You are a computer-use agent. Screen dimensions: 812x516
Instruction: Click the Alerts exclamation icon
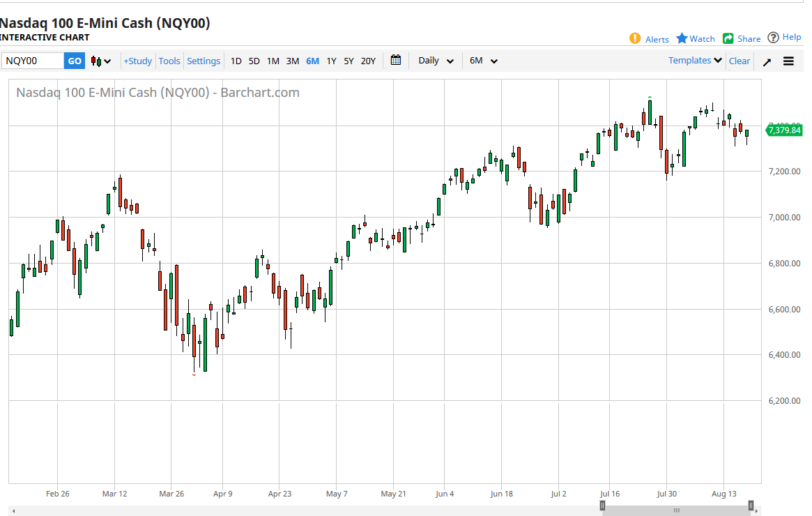pyautogui.click(x=634, y=38)
